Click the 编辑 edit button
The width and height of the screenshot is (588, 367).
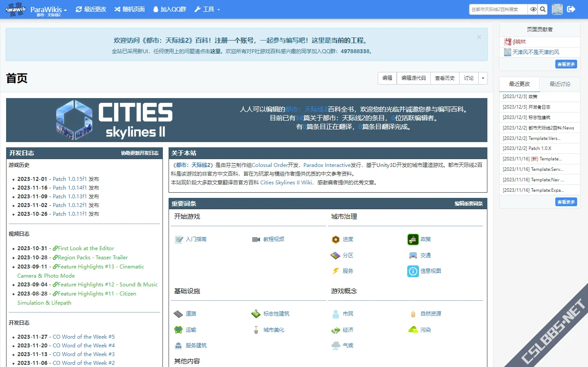pyautogui.click(x=387, y=78)
